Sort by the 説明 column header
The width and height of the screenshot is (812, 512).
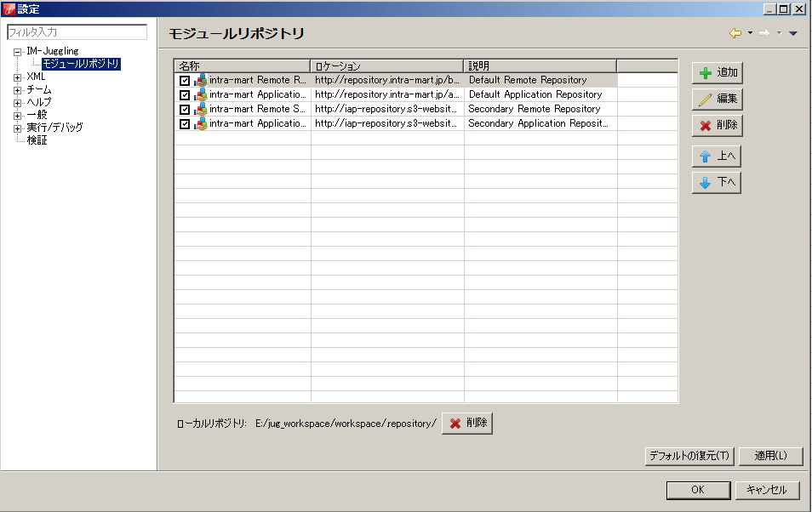[x=540, y=65]
